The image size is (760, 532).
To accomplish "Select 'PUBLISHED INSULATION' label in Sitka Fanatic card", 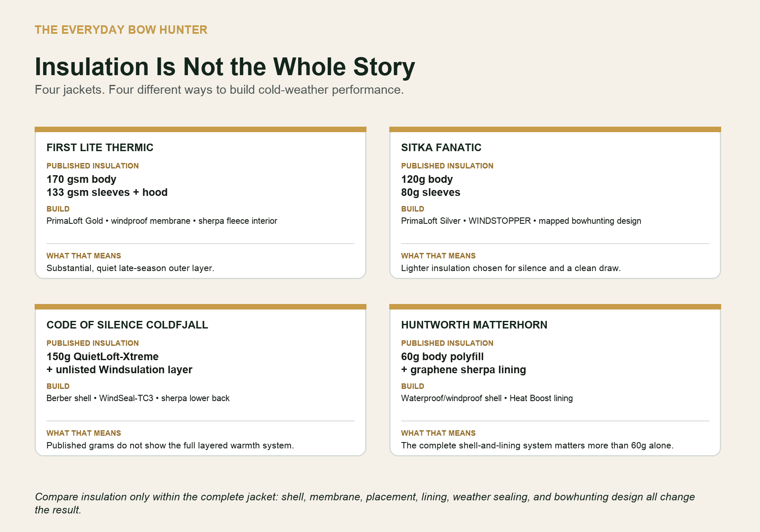I will coord(447,166).
